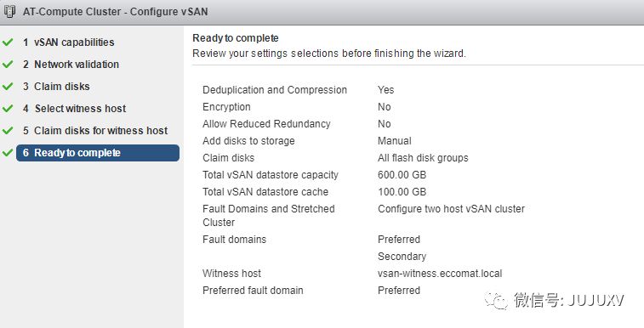
Task: Click the WeChat logo in the watermark
Action: (496, 301)
